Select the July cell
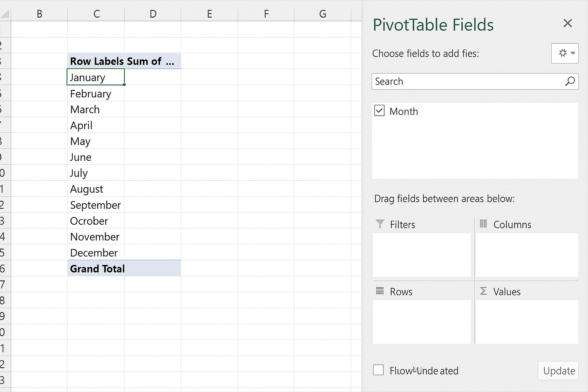The width and height of the screenshot is (588, 392). pyautogui.click(x=96, y=173)
